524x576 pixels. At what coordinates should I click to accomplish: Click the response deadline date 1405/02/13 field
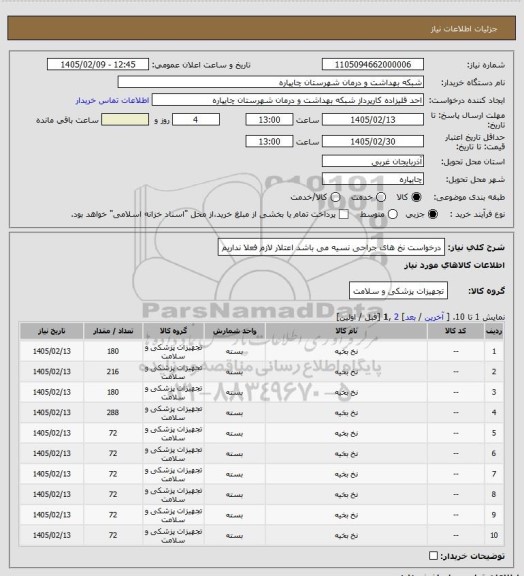[x=373, y=120]
